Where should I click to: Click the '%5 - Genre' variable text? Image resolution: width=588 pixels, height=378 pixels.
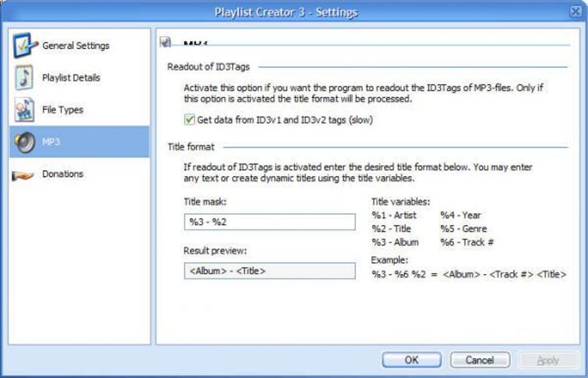[463, 229]
